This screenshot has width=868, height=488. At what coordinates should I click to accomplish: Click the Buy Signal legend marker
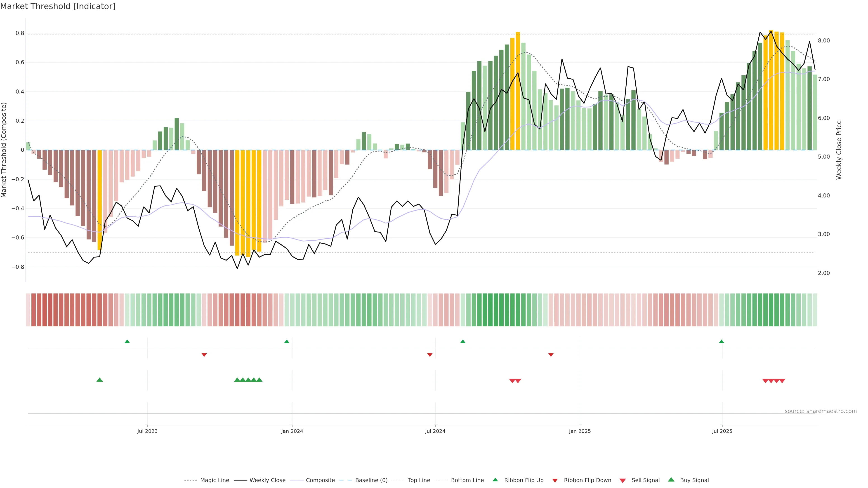coord(671,480)
